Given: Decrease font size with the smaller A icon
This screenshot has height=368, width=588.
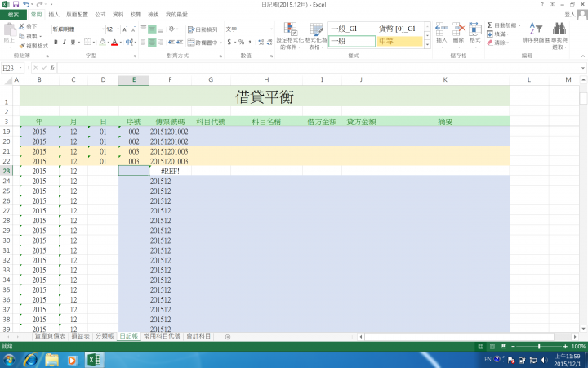Looking at the screenshot, I should [x=133, y=29].
